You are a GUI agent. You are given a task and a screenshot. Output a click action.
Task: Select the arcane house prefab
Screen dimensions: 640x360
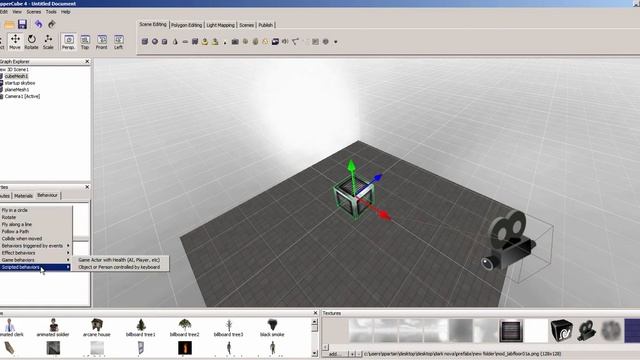click(97, 327)
